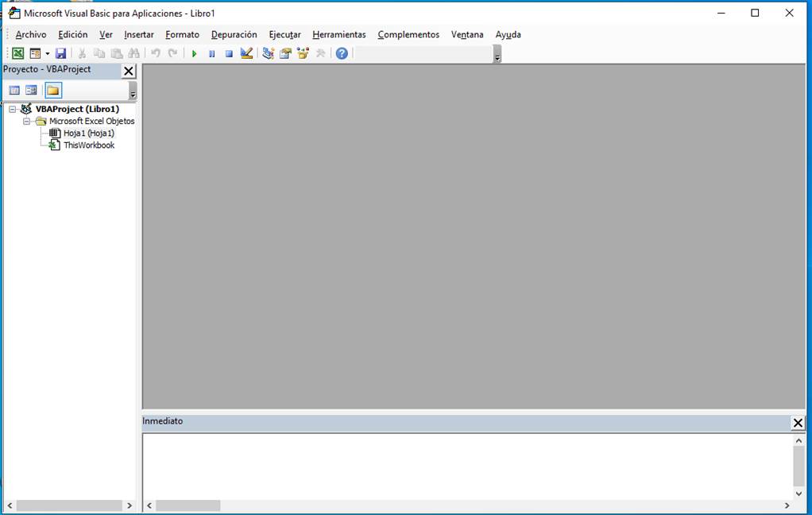Image resolution: width=812 pixels, height=515 pixels.
Task: Click Project panel horizontal scrollbar right arrow
Action: coord(130,505)
